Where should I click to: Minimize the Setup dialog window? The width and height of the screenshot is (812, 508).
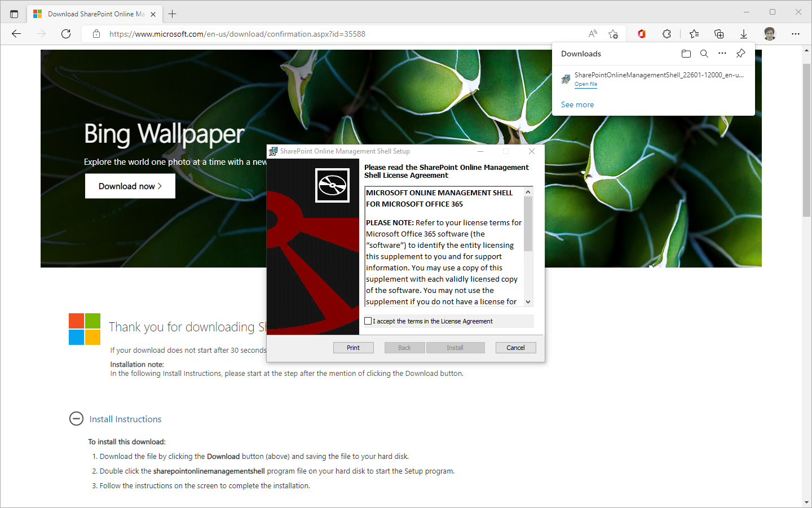(480, 151)
